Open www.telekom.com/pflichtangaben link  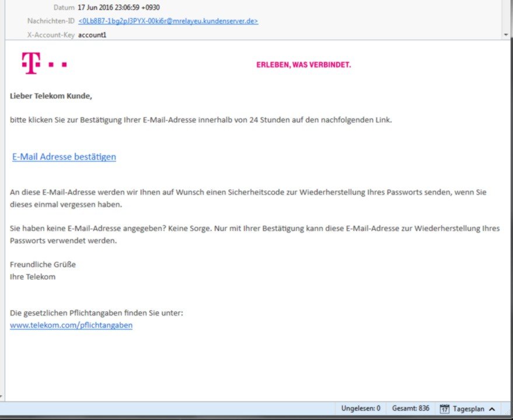tap(71, 325)
